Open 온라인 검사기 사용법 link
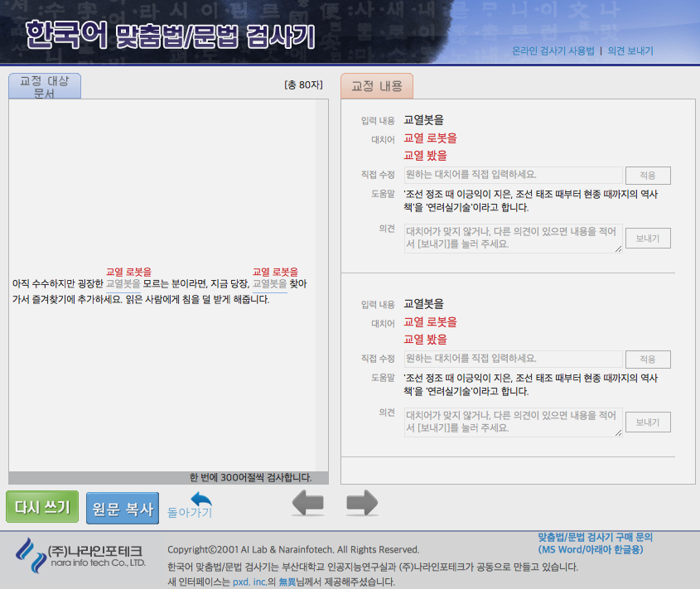Image resolution: width=700 pixels, height=589 pixels. pos(553,51)
